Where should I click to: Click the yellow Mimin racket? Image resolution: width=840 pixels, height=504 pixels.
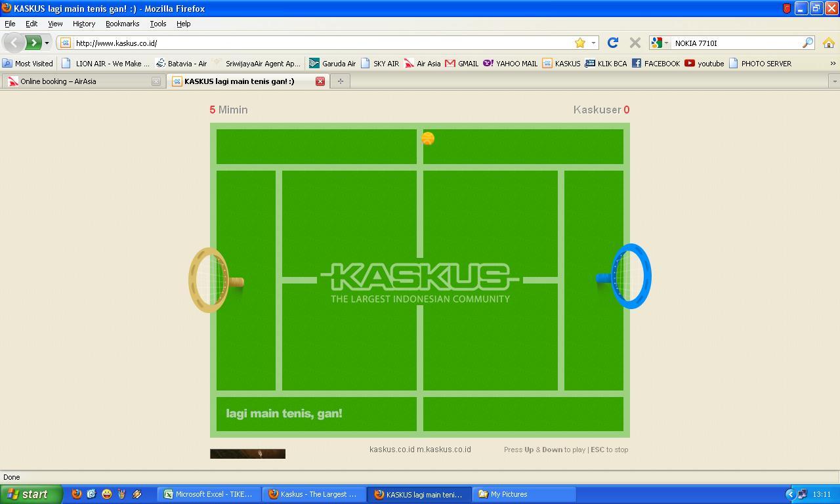(216, 280)
